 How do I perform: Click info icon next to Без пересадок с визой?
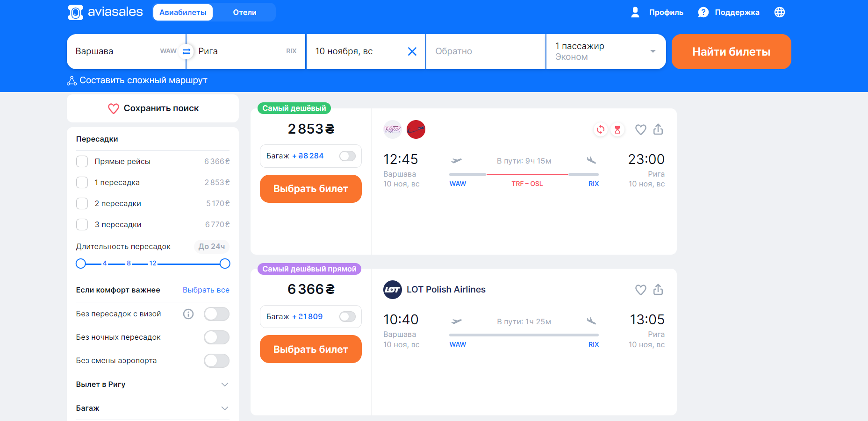pyautogui.click(x=188, y=314)
